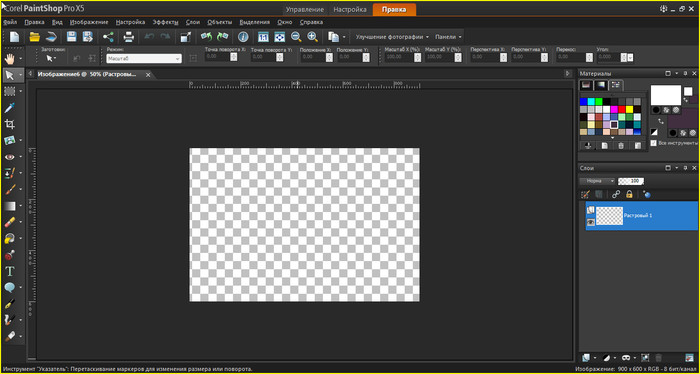Click the Delete swatch trash icon in Materials
700x374 pixels.
[621, 145]
